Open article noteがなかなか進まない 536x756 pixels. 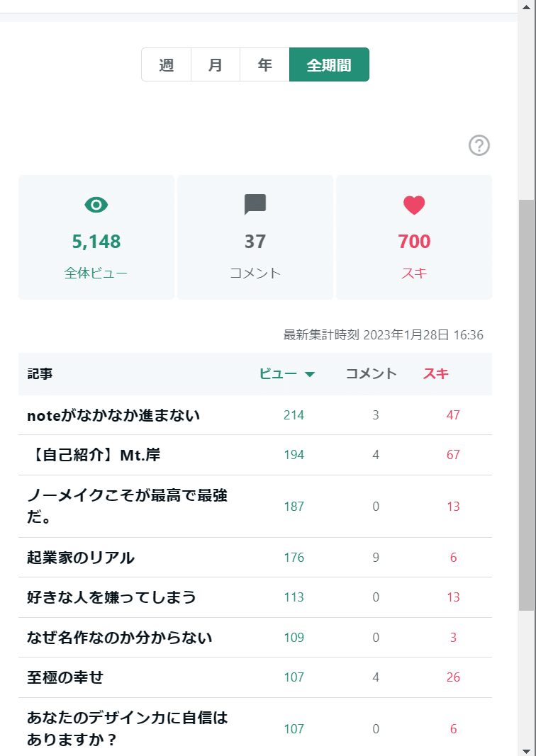point(113,415)
